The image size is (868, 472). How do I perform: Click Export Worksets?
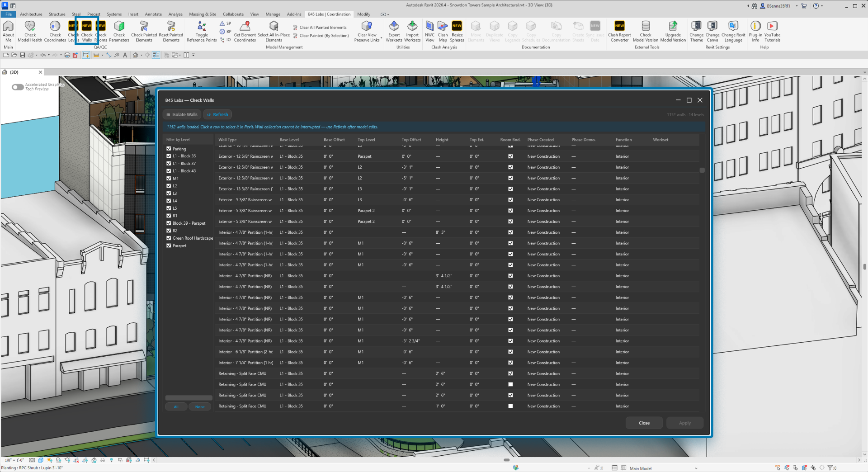(394, 31)
